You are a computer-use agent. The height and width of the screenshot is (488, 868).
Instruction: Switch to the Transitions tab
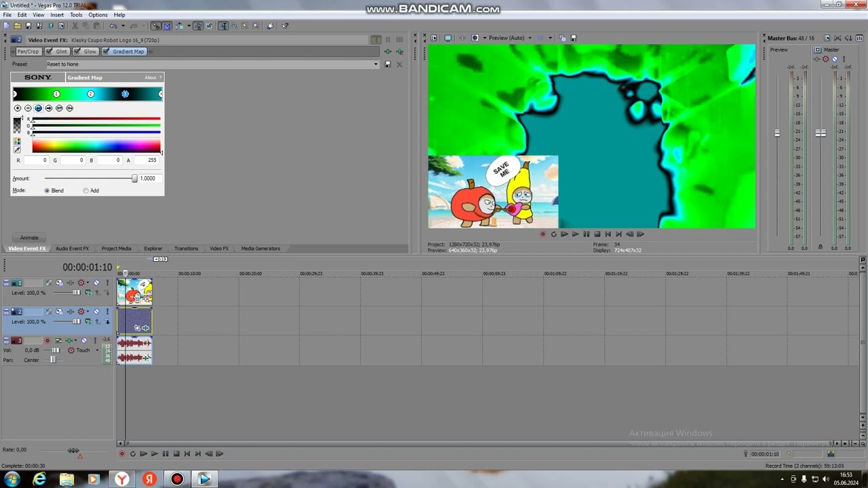[186, 249]
